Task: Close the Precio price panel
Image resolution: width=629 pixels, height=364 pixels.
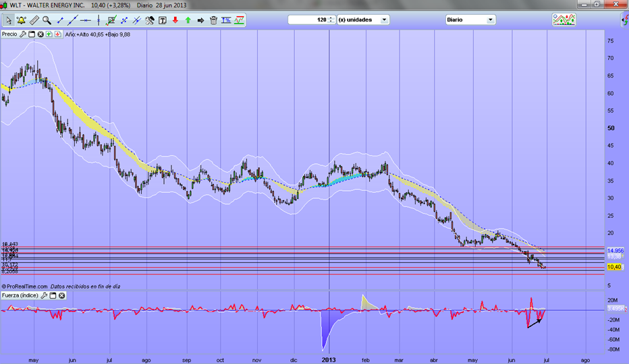Action: [x=40, y=34]
